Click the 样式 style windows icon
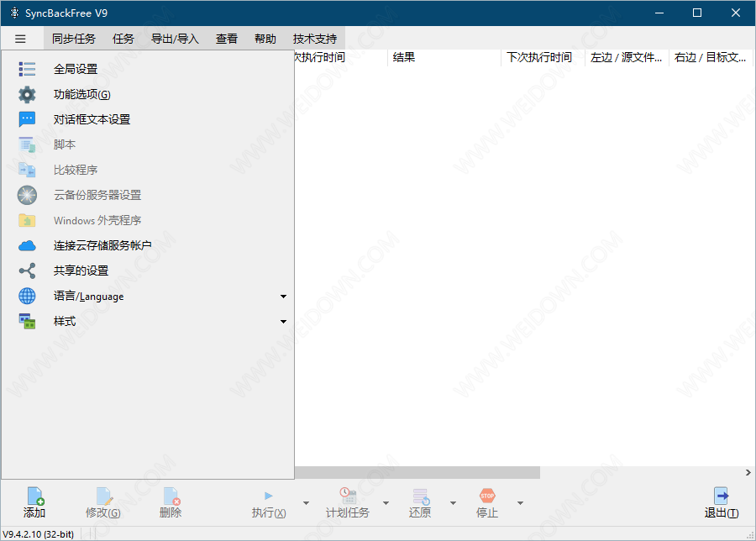Viewport: 756px width, 541px height. point(27,321)
